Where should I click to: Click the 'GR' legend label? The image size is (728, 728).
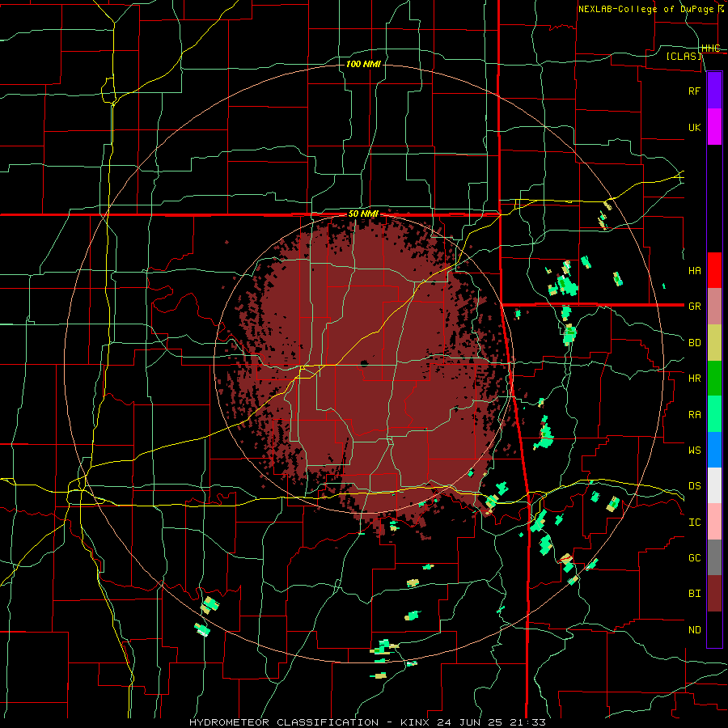pyautogui.click(x=694, y=307)
